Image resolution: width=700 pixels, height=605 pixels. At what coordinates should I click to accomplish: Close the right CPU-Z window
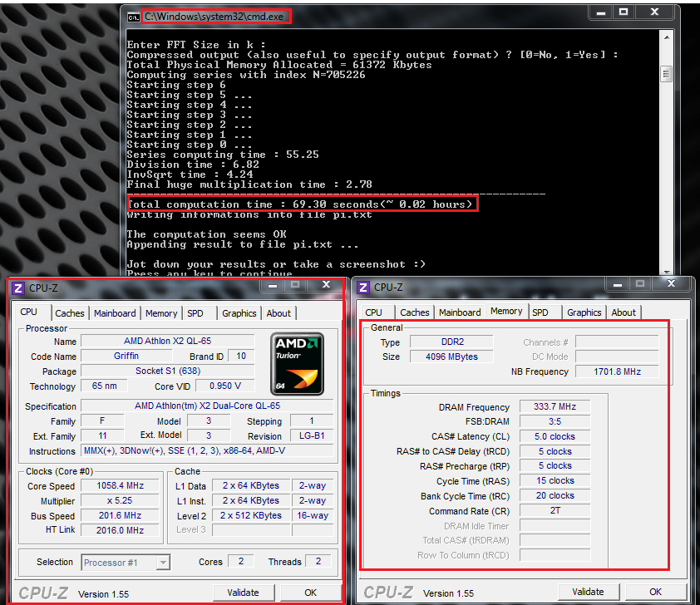[671, 284]
